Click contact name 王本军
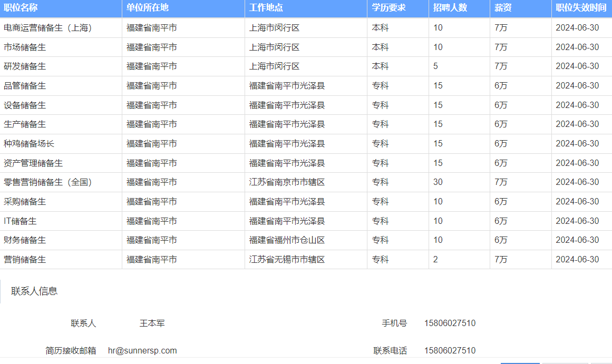 (x=152, y=323)
